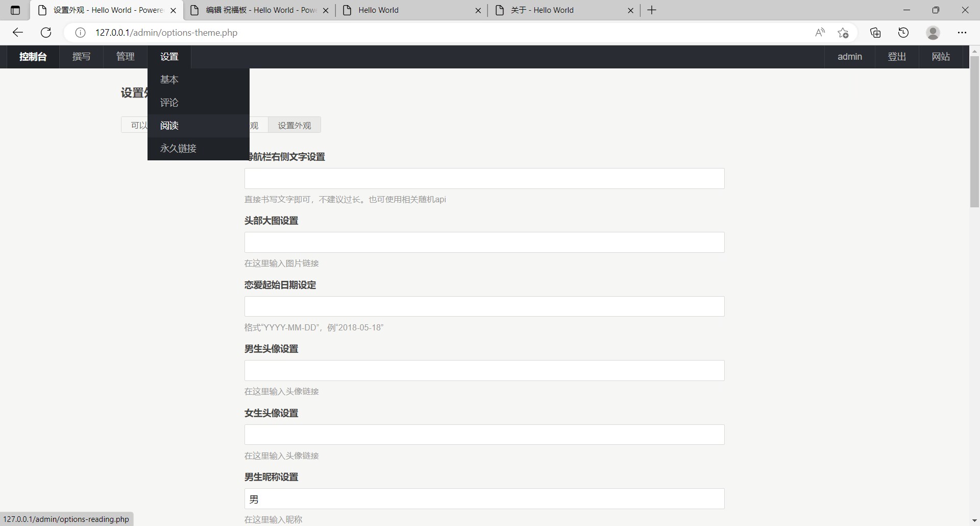This screenshot has width=980, height=526.
Task: Click the page vertical scrollbar thumb
Action: tap(974, 132)
